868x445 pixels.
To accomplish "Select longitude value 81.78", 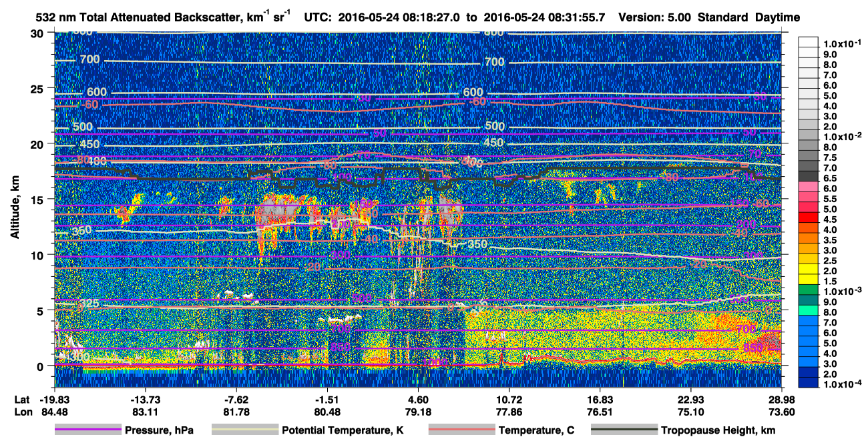I will click(237, 412).
